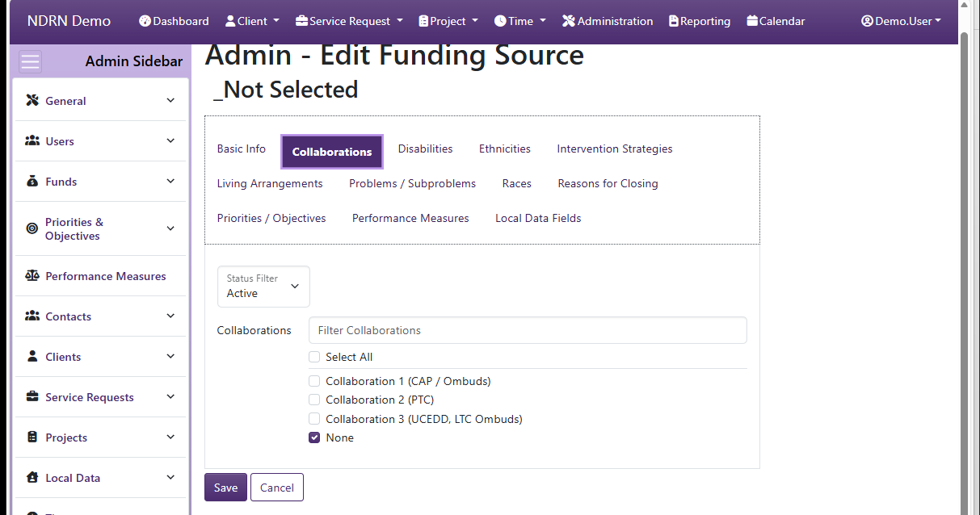The width and height of the screenshot is (980, 515).
Task: Open the Ethnicities tab
Action: click(505, 149)
